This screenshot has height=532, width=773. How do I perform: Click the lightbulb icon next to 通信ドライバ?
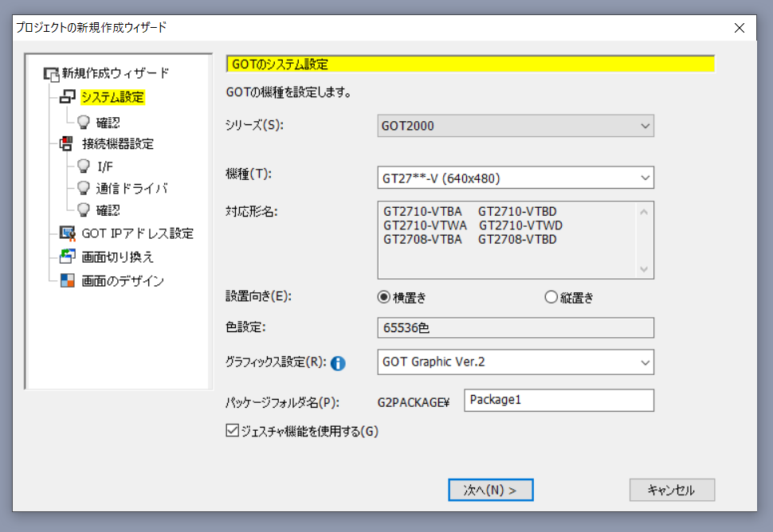[x=84, y=188]
